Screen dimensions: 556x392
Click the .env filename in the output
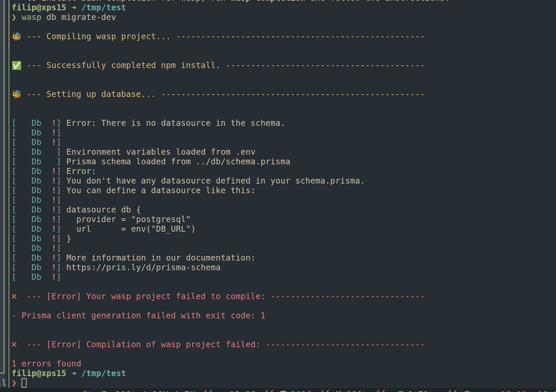(x=246, y=152)
